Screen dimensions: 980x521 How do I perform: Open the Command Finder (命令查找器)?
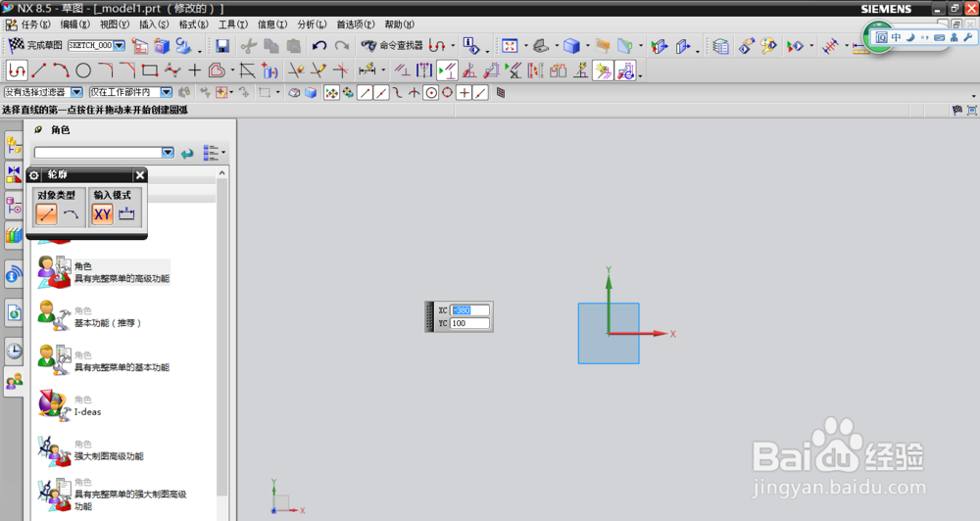(x=393, y=46)
